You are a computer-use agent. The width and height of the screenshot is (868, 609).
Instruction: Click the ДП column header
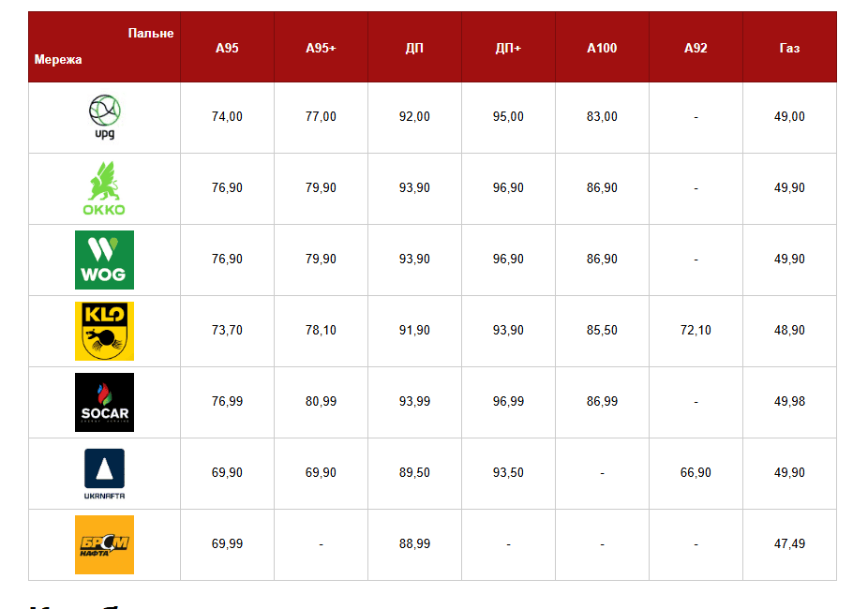pos(414,48)
